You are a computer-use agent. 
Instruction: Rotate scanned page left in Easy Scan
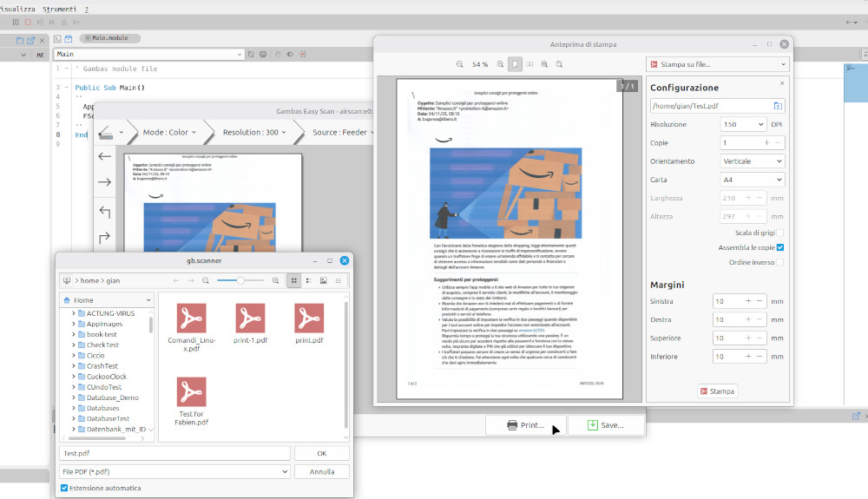point(105,211)
